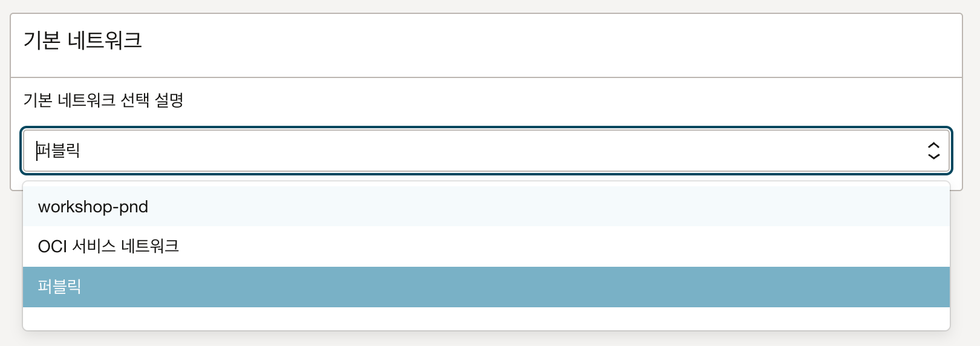Pick workshop-pnd as the default network

(93, 207)
